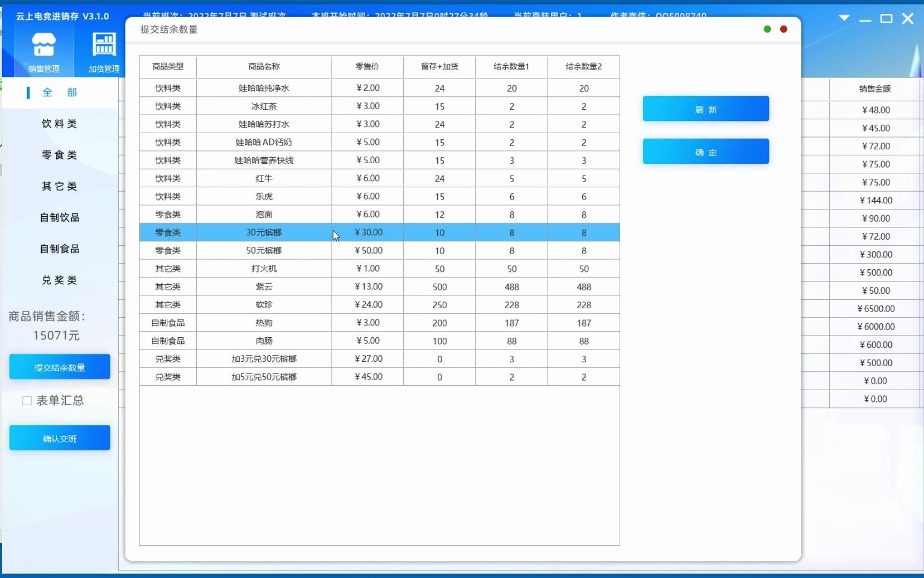
Task: Click 结余数量2 cell for 热狗 (187)
Action: point(584,323)
